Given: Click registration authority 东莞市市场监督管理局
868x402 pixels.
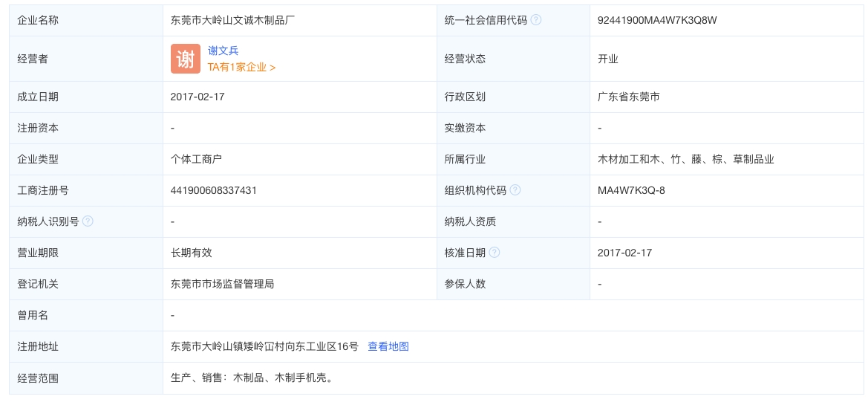Looking at the screenshot, I should (223, 284).
